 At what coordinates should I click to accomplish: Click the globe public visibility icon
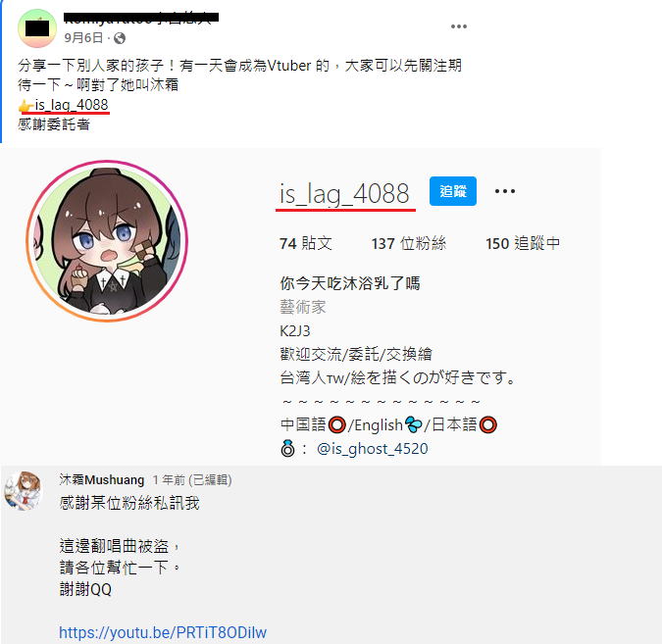click(120, 38)
